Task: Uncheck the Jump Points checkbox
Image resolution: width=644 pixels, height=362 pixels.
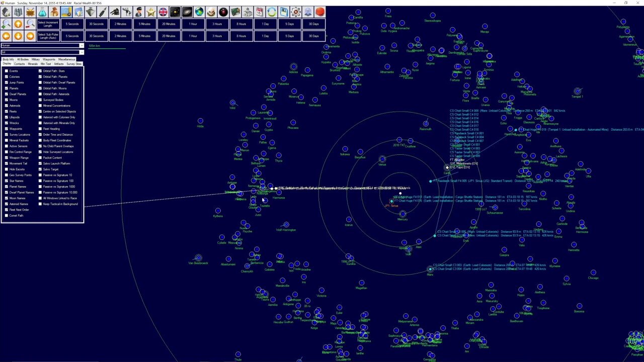Action: (7, 82)
